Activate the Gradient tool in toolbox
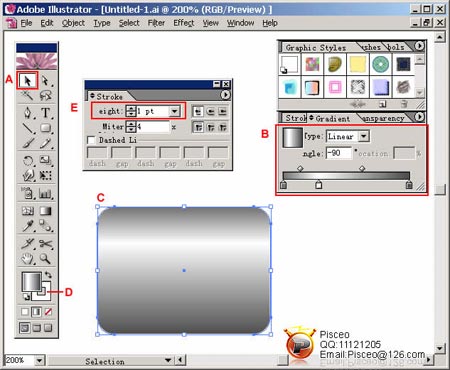 pyautogui.click(x=46, y=211)
